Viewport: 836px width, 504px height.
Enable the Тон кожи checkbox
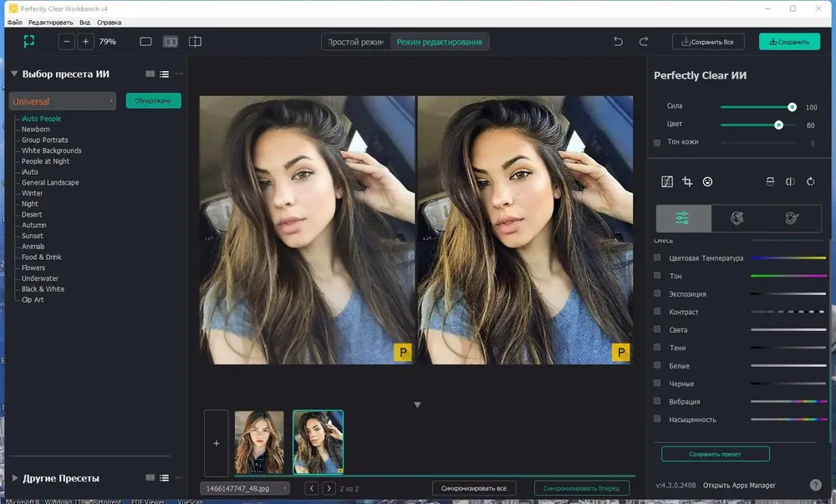(657, 142)
